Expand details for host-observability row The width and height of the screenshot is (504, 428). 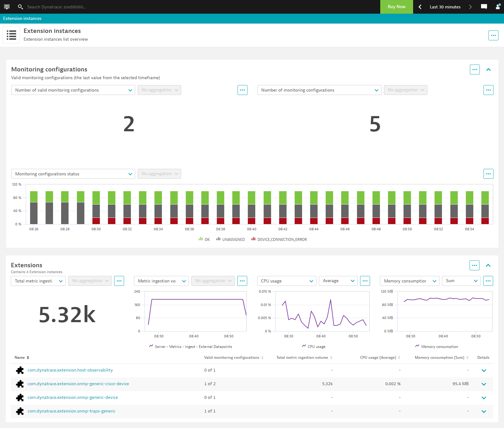coord(484,371)
